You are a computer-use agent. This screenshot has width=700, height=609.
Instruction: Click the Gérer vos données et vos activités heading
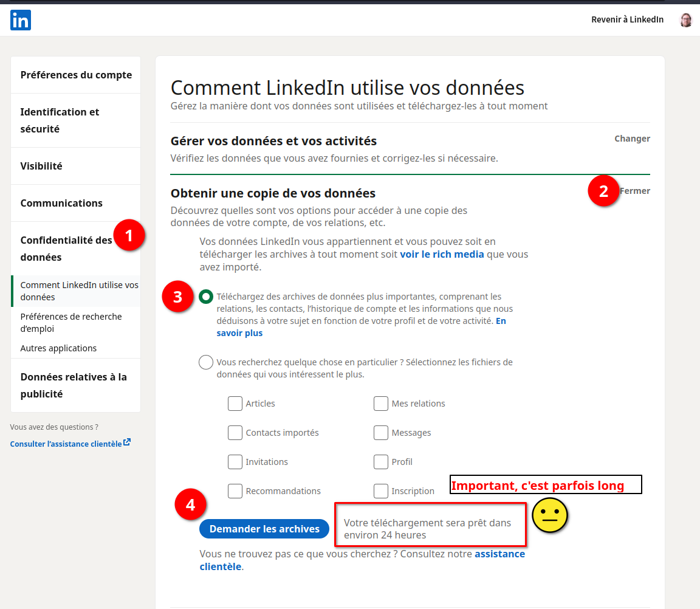[x=273, y=141]
